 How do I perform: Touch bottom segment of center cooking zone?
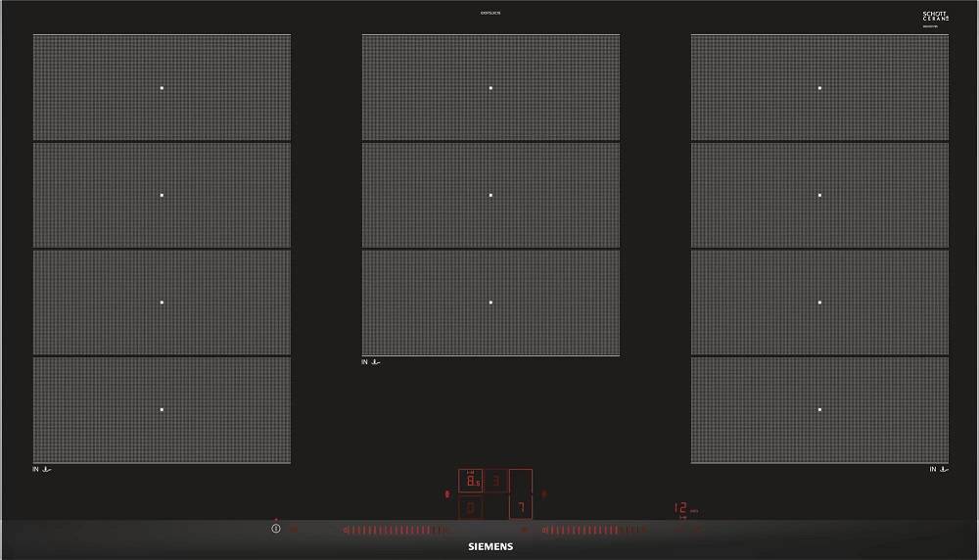tap(490, 303)
